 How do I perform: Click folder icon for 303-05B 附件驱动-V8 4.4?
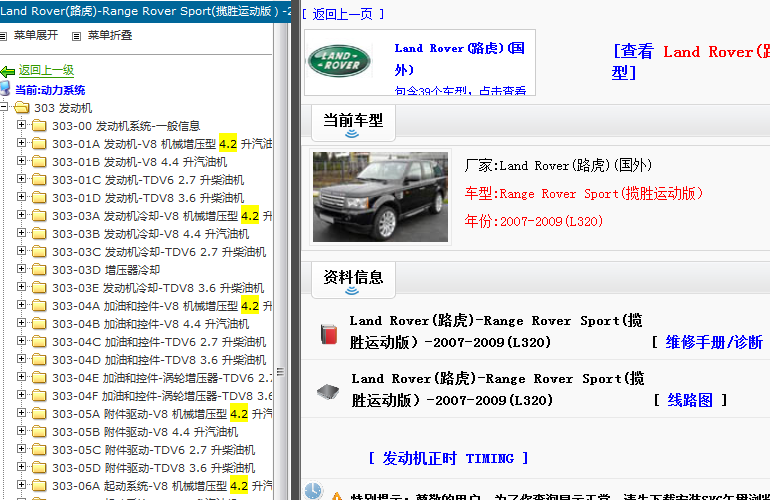(39, 432)
